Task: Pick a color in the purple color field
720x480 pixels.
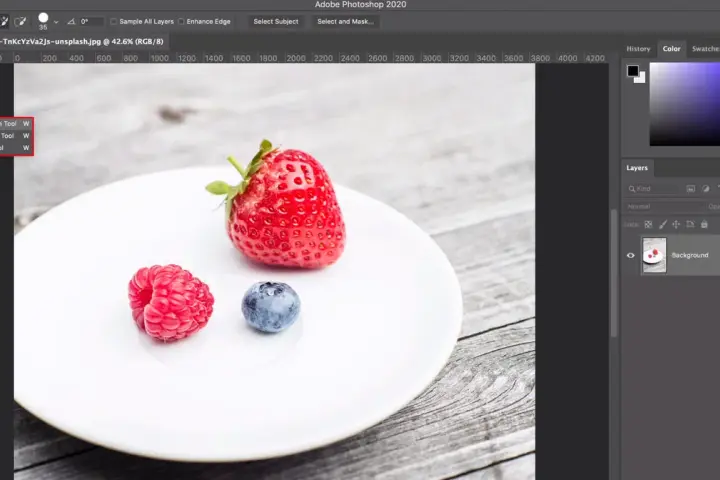Action: (685, 104)
